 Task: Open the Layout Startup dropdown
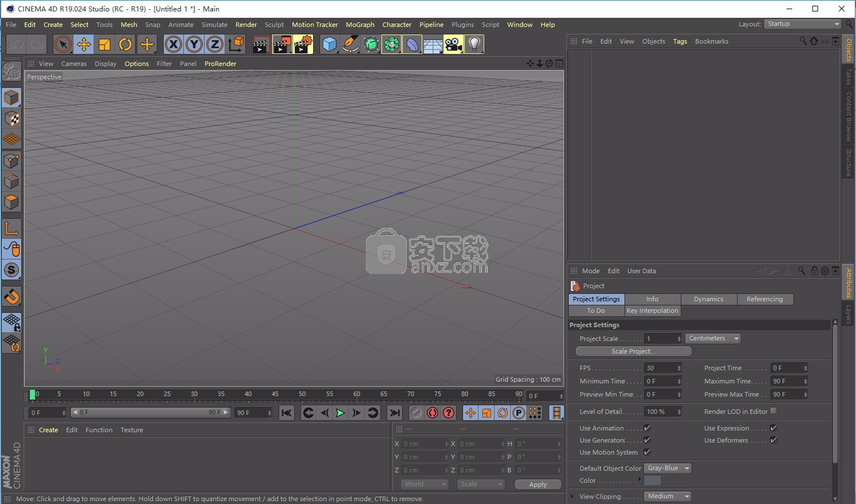click(803, 24)
